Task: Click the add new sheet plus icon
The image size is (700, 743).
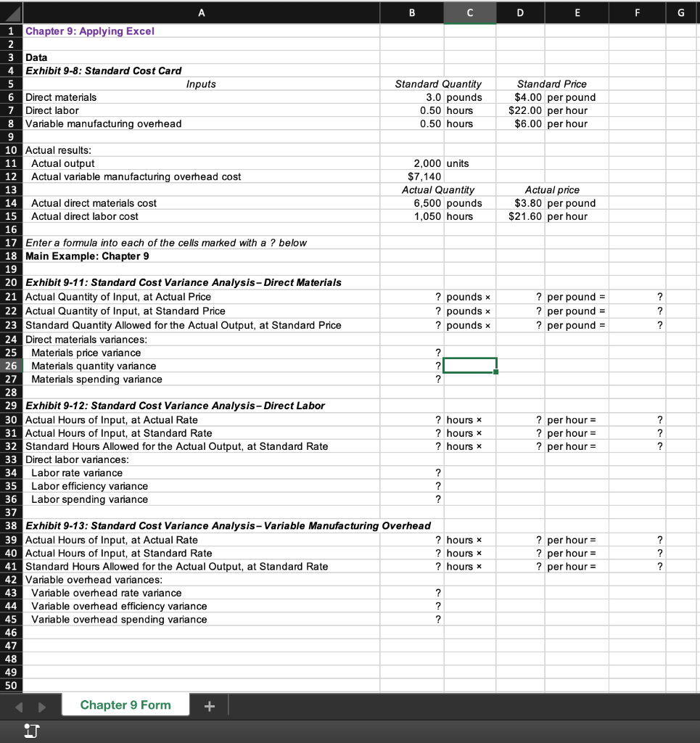Action: (x=209, y=704)
